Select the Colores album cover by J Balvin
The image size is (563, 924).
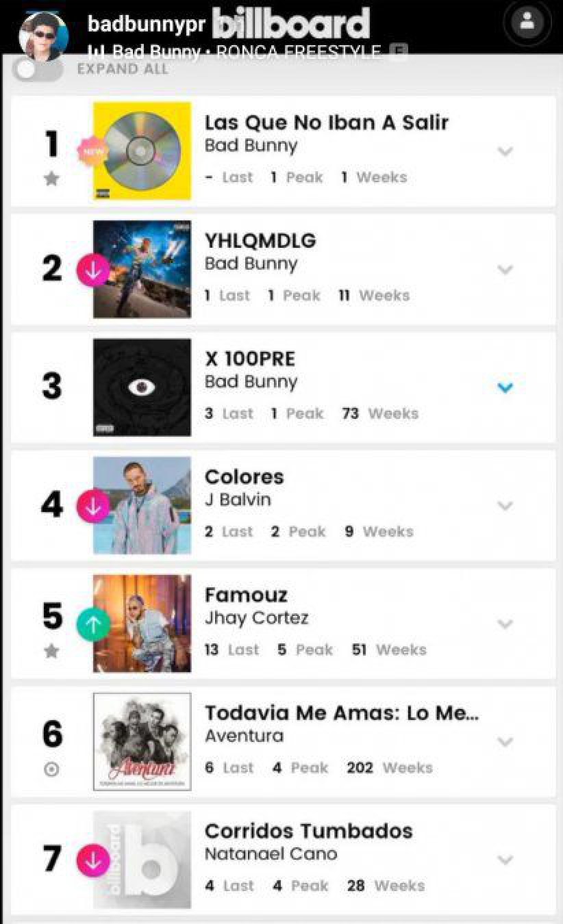[x=142, y=506]
